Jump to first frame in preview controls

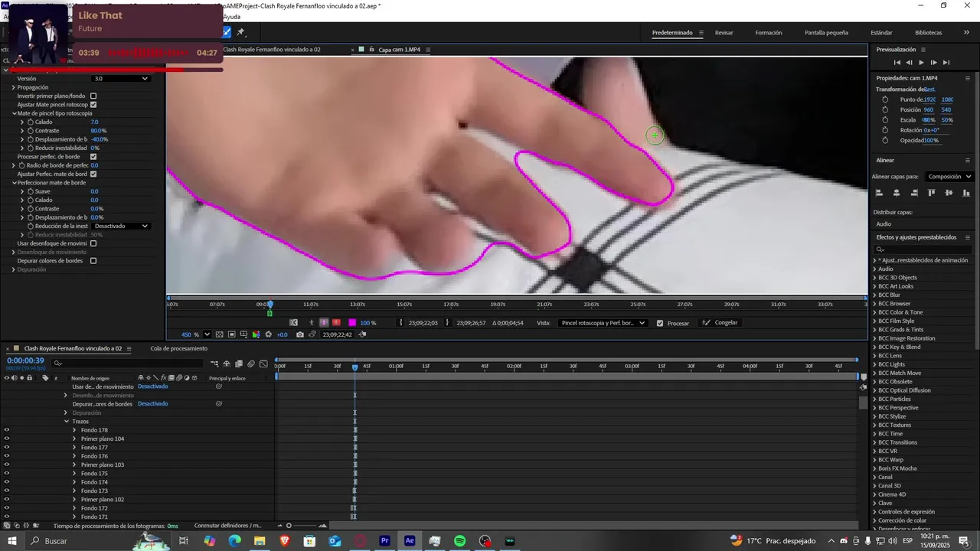coord(897,62)
